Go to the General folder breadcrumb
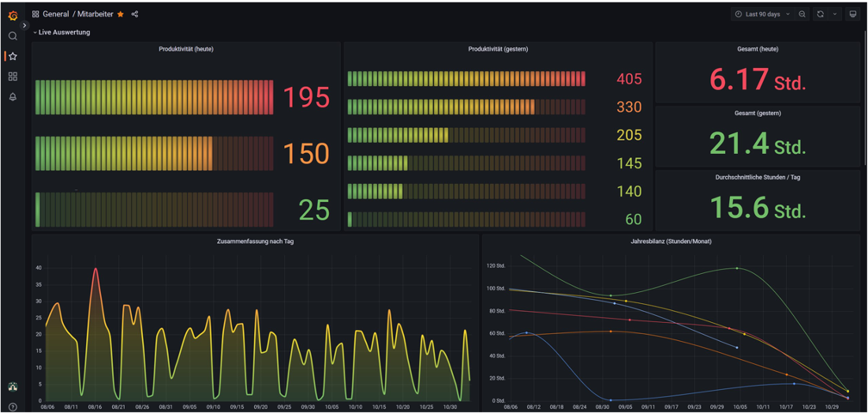This screenshot has height=416, width=868. click(55, 14)
